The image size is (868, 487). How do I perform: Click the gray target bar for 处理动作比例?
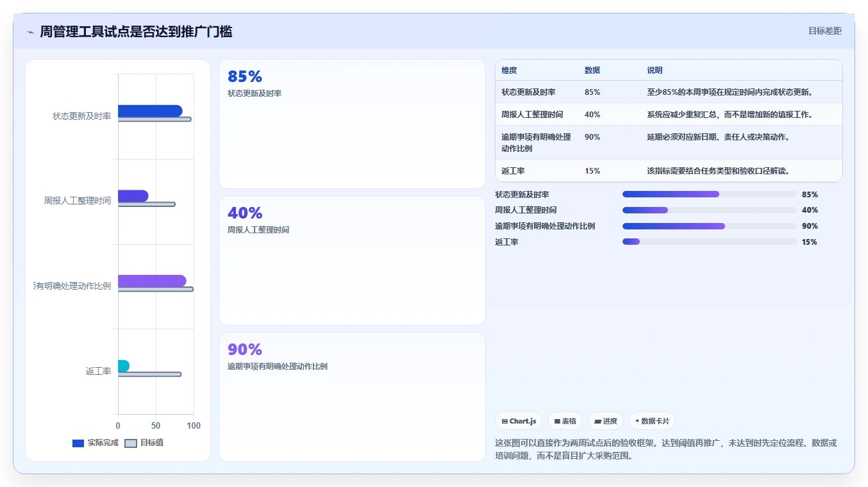(156, 289)
